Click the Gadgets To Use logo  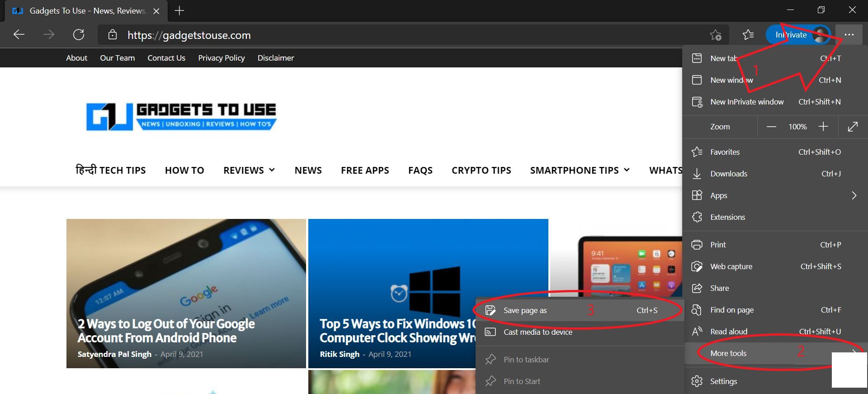click(181, 117)
